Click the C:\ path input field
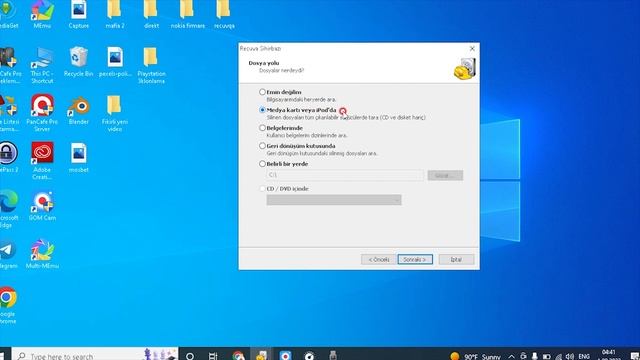 (x=345, y=175)
